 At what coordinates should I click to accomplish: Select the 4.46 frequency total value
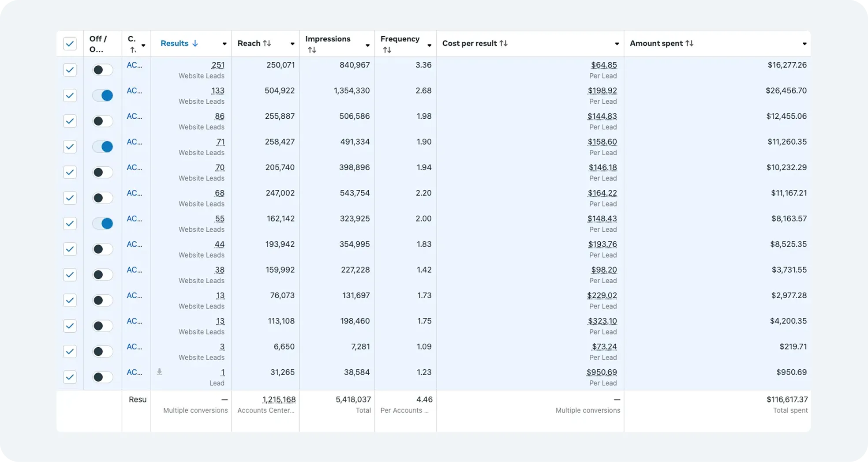click(424, 399)
